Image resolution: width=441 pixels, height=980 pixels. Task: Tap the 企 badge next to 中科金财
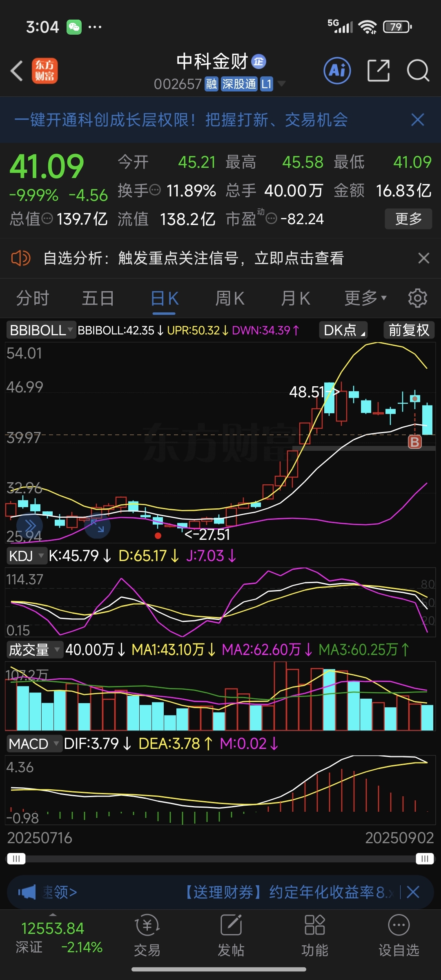click(x=258, y=62)
